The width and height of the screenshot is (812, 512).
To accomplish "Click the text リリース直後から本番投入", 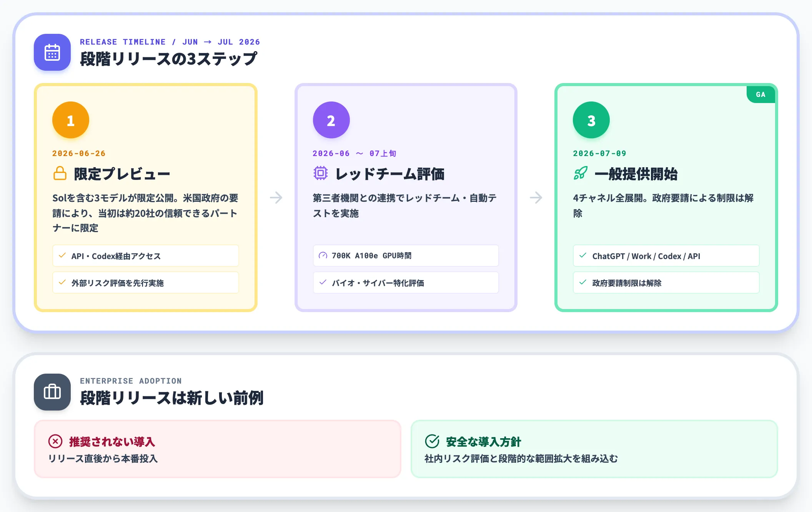I will pyautogui.click(x=103, y=459).
